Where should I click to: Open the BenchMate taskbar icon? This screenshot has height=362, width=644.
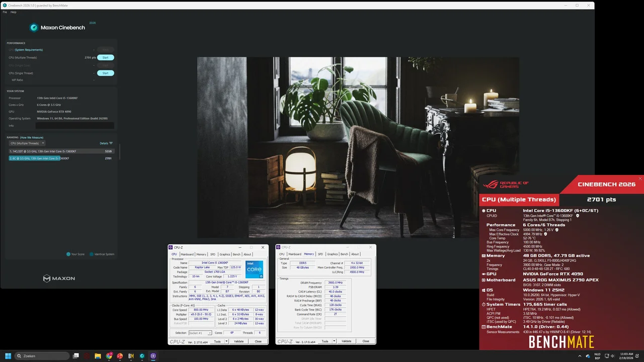coord(131,356)
